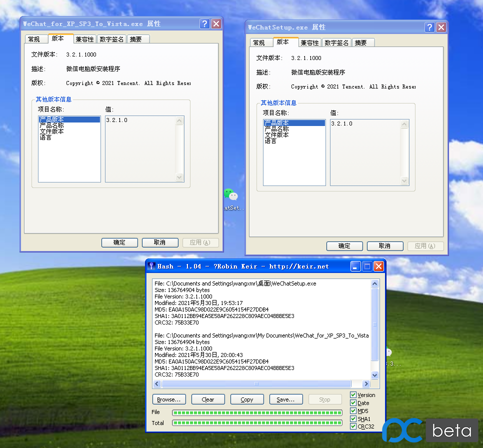The image size is (483, 448).
Task: Click the Save... button in Hash
Action: 285,399
